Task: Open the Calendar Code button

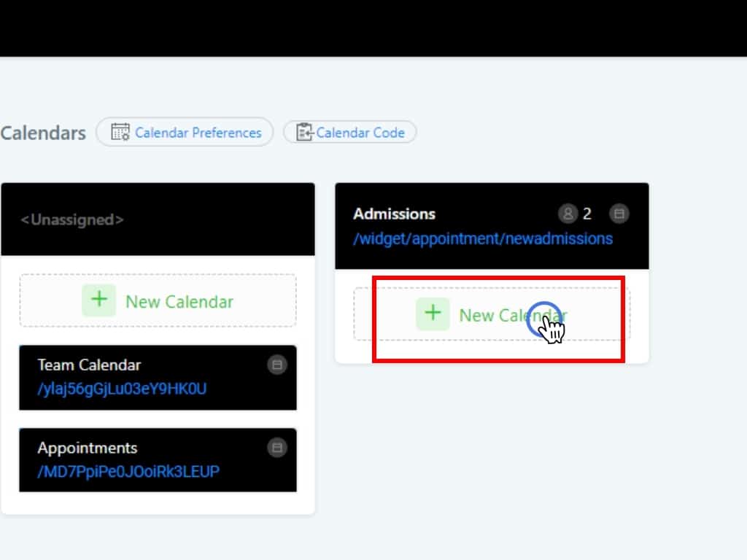Action: coord(360,133)
